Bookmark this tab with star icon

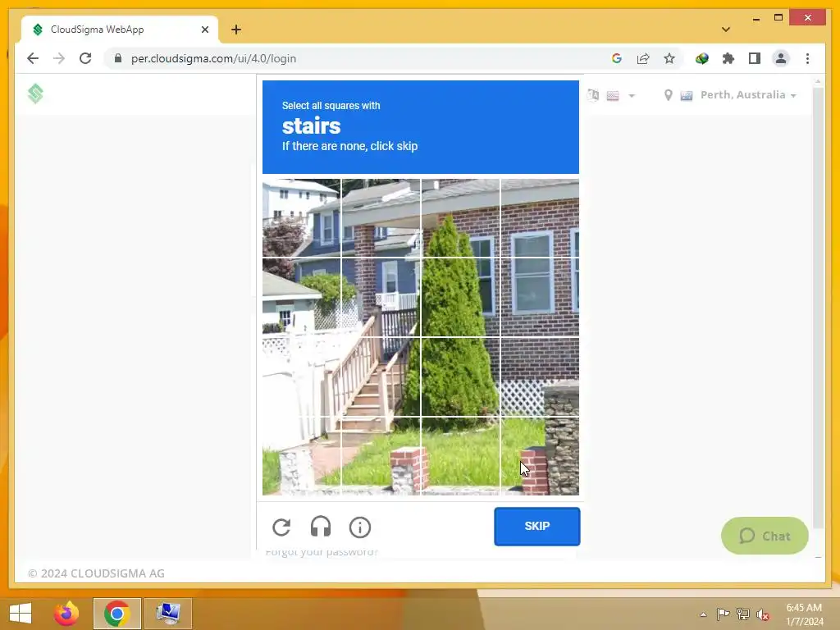669,58
